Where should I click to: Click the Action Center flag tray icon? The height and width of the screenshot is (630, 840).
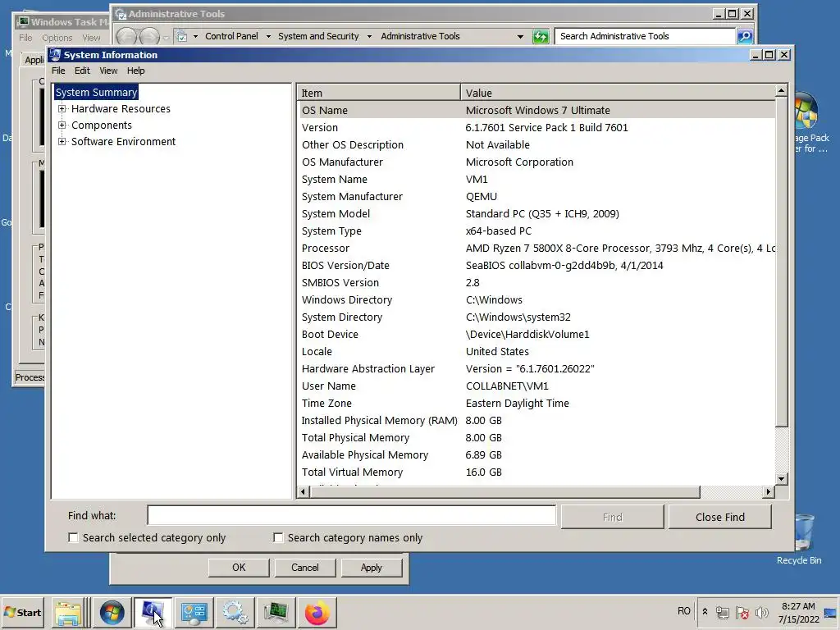(742, 612)
